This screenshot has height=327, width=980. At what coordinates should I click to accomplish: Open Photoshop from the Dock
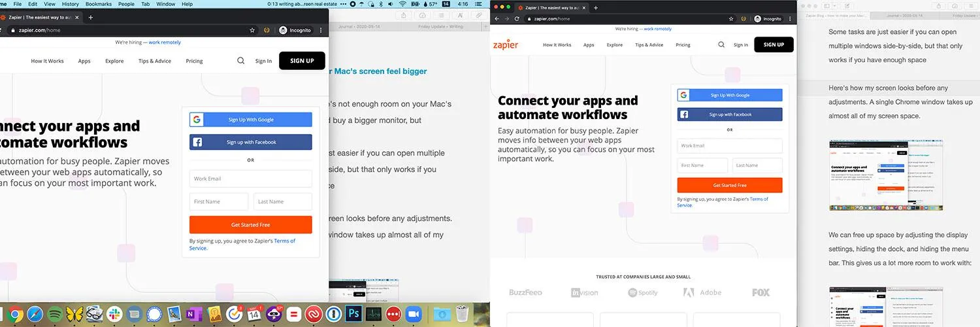pyautogui.click(x=353, y=315)
